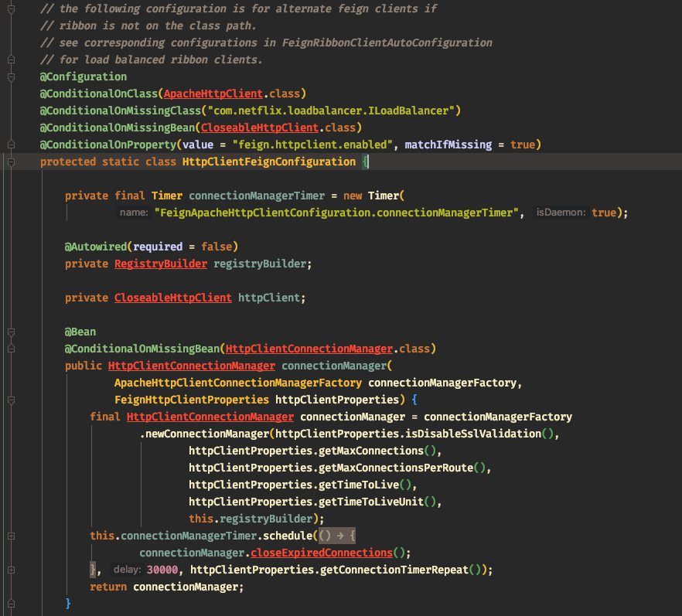Click the folded '}' placeholder before delay hint
The width and height of the screenshot is (682, 616).
pyautogui.click(x=93, y=570)
